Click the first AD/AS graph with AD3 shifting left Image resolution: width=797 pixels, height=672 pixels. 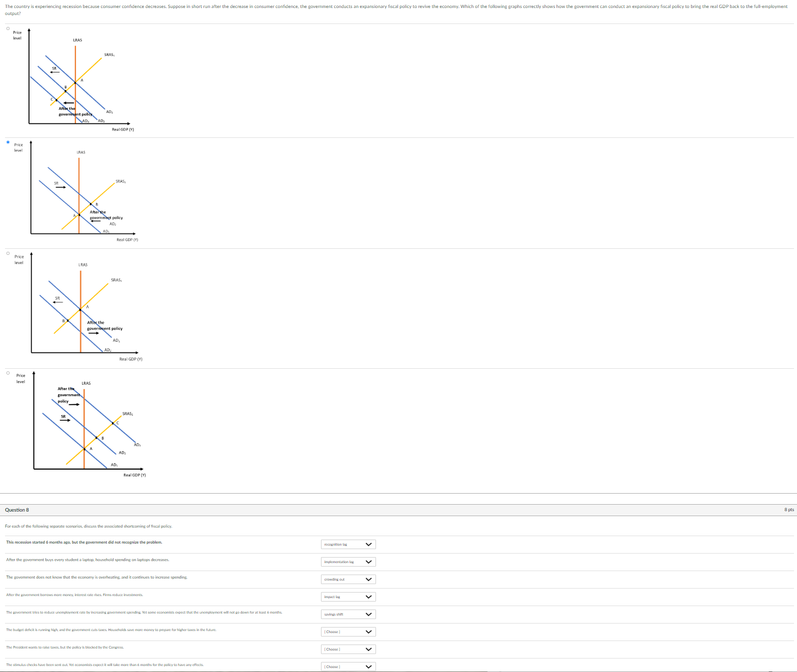pos(74,80)
